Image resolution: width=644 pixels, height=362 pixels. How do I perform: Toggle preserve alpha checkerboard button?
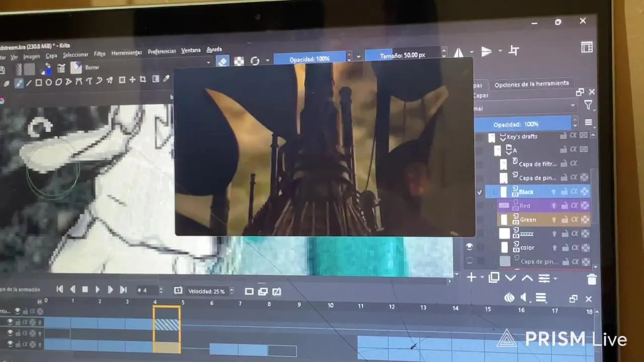click(239, 61)
